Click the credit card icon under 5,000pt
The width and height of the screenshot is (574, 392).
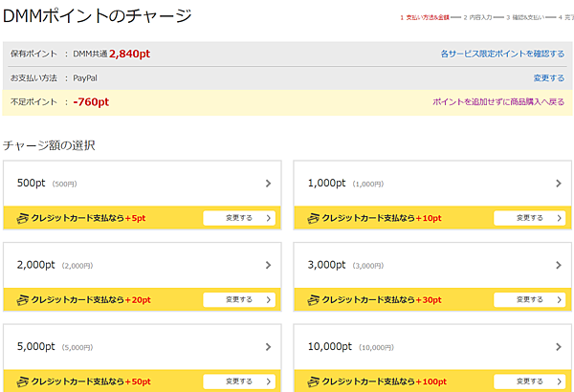(x=22, y=381)
